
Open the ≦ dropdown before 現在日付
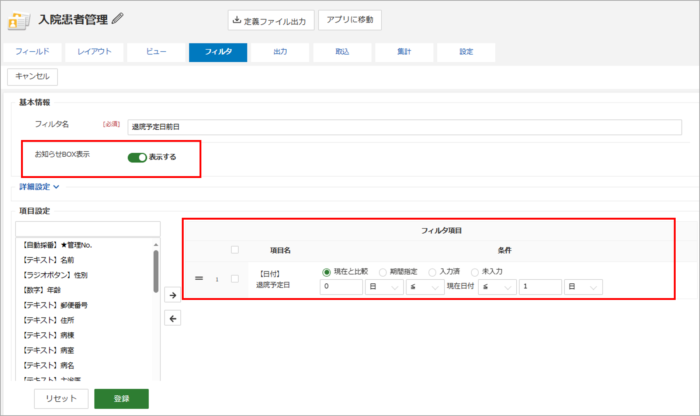coord(425,287)
